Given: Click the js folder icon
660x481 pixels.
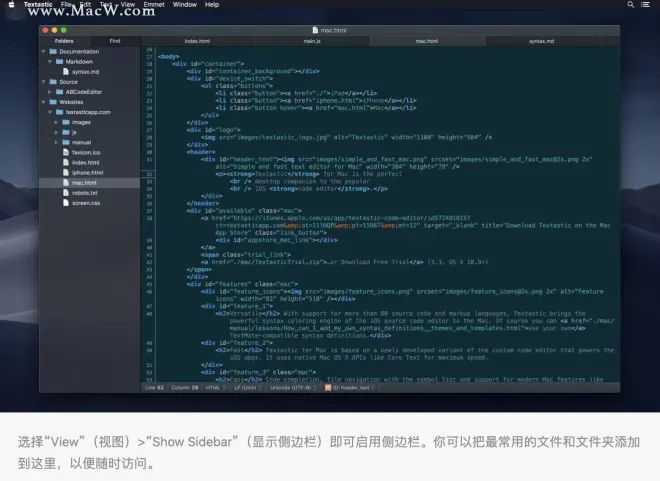Looking at the screenshot, I should click(x=66, y=132).
